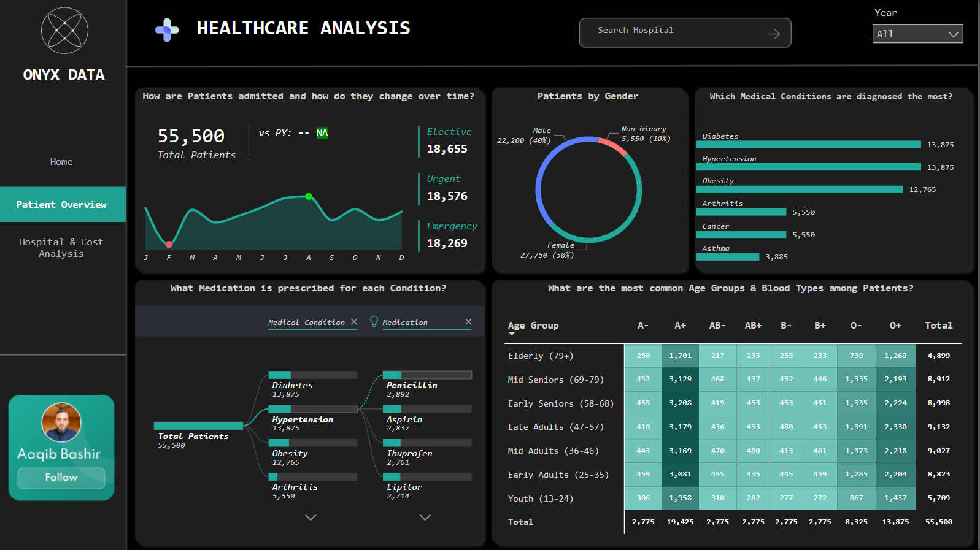The image size is (980, 550).
Task: Click Aaqib Bashir profile photo
Action: pyautogui.click(x=61, y=422)
